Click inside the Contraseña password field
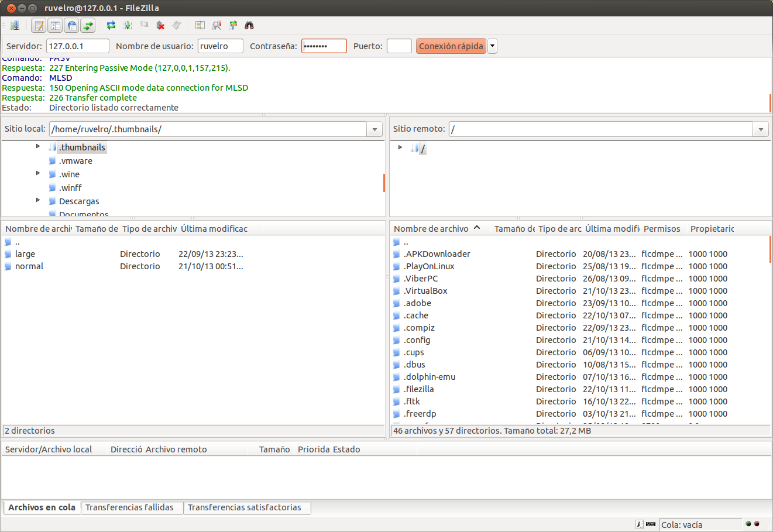Viewport: 773px width, 532px height. click(x=324, y=46)
